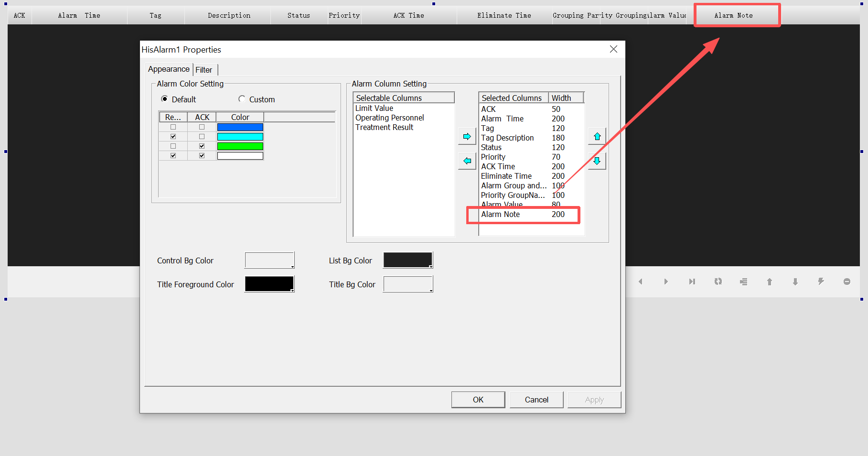This screenshot has width=868, height=456.
Task: Switch to the Appearance tab
Action: (169, 69)
